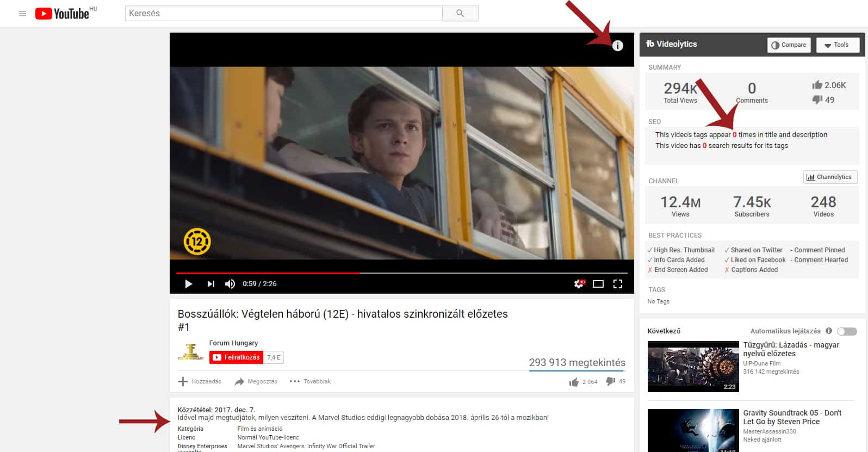868x452 pixels.
Task: Click the Hozzáadás add-to button
Action: pos(200,381)
